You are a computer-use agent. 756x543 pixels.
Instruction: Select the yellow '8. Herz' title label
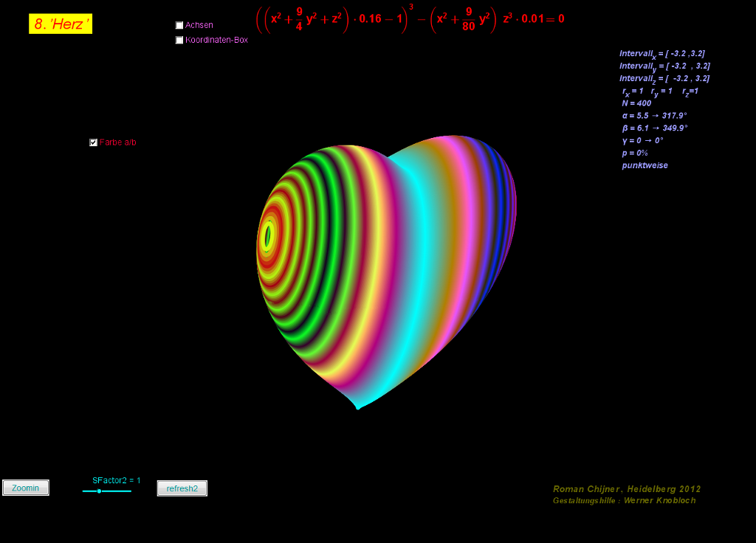(61, 24)
